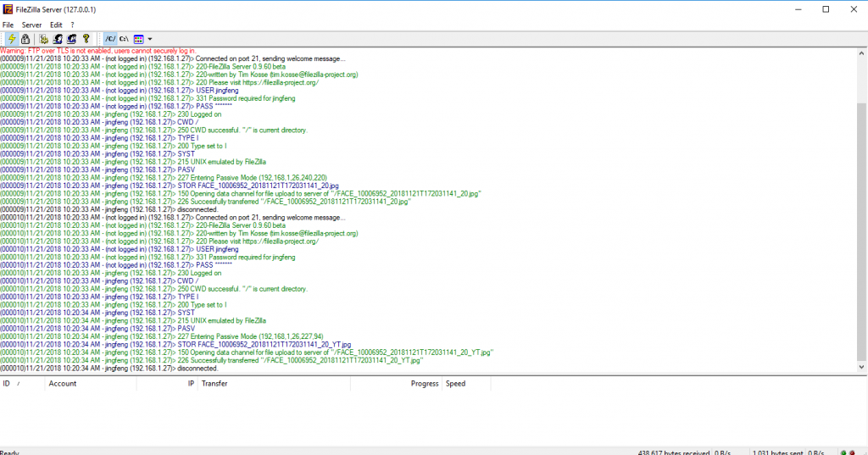Select session 000009 '230 Logged on' line
Screen dimensions: 868x455
(x=111, y=114)
